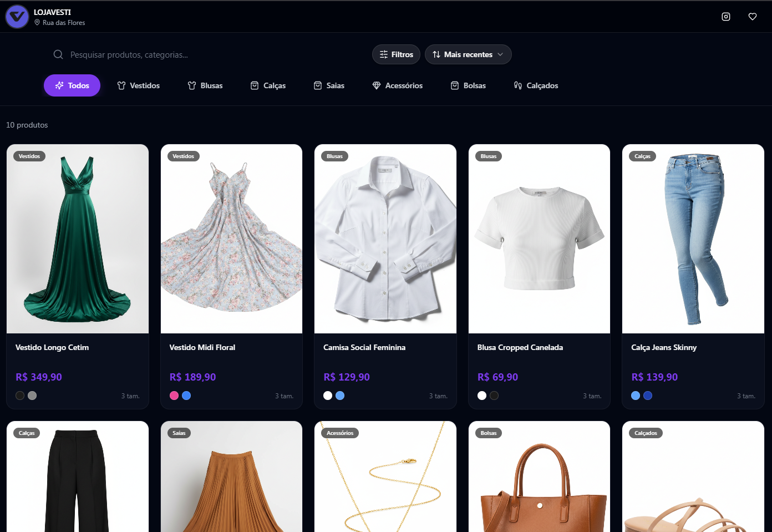Click the favorites heart icon

[752, 16]
